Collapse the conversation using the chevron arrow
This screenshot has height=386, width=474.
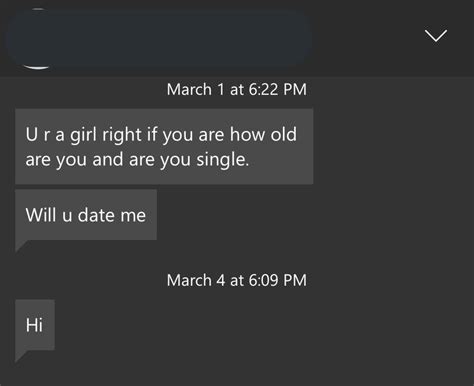(436, 35)
